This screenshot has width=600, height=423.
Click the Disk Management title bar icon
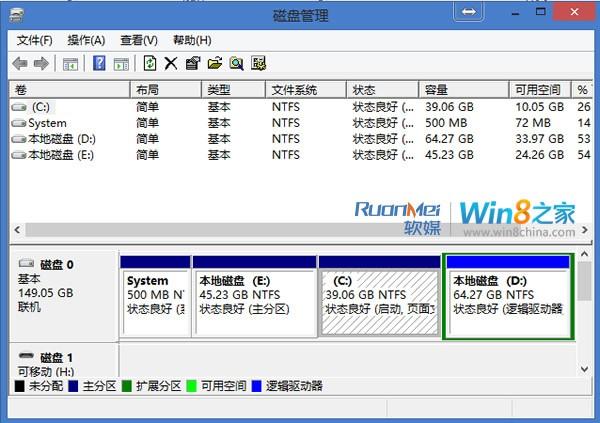click(x=16, y=16)
